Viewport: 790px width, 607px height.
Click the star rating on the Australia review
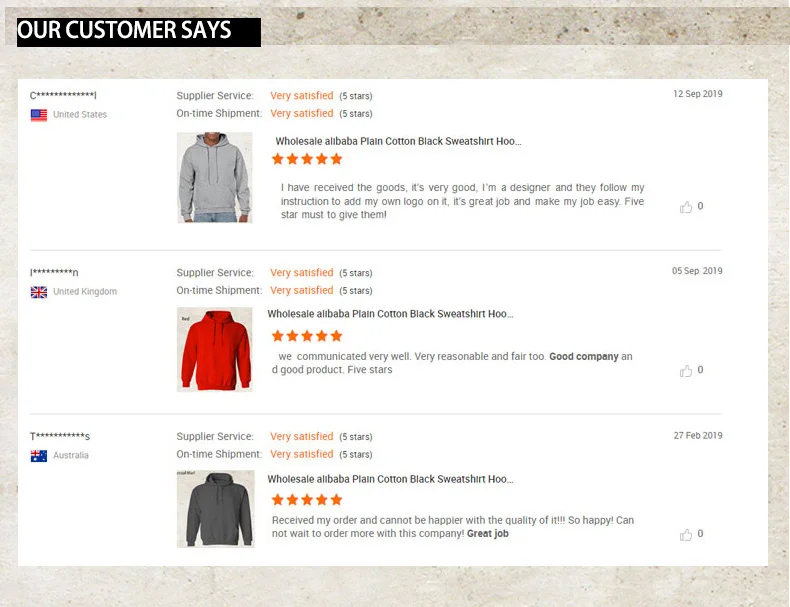307,500
